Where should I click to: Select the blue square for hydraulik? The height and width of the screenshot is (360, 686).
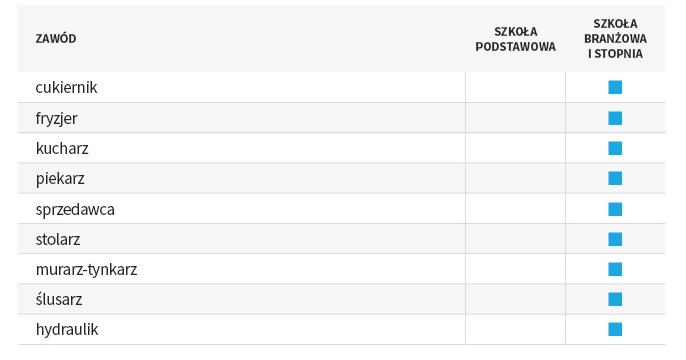[615, 329]
